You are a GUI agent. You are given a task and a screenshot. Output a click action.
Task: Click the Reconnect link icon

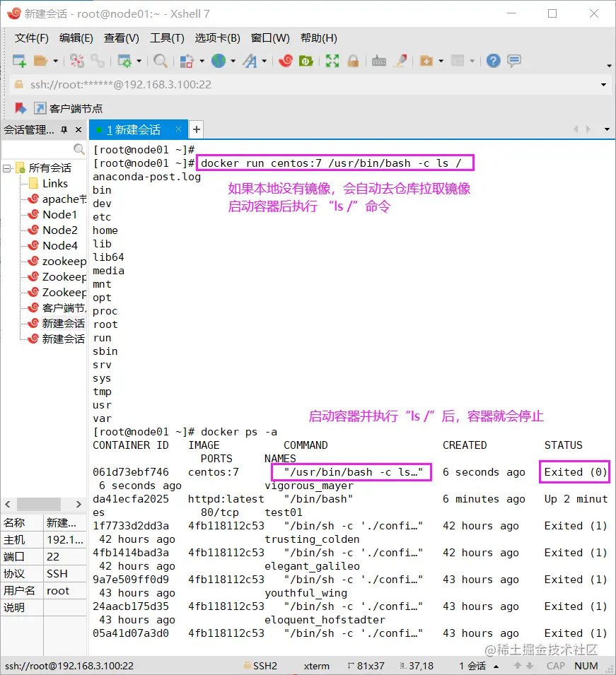pyautogui.click(x=98, y=61)
